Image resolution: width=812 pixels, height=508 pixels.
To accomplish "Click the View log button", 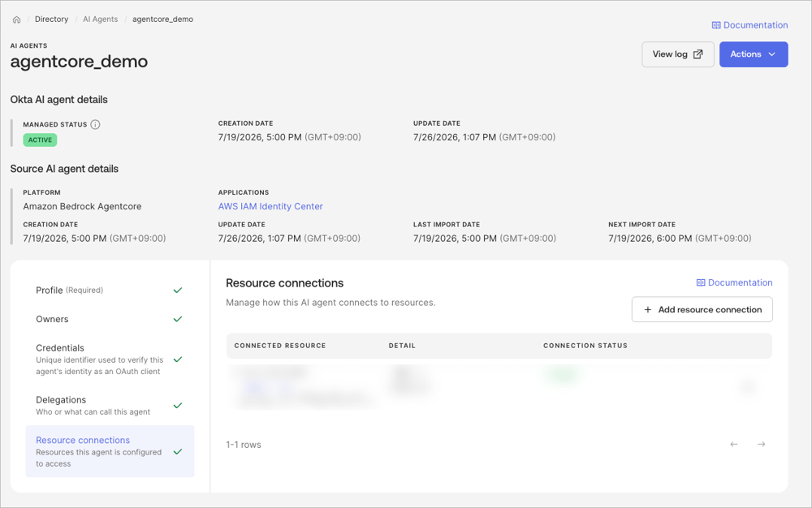I will [x=678, y=54].
